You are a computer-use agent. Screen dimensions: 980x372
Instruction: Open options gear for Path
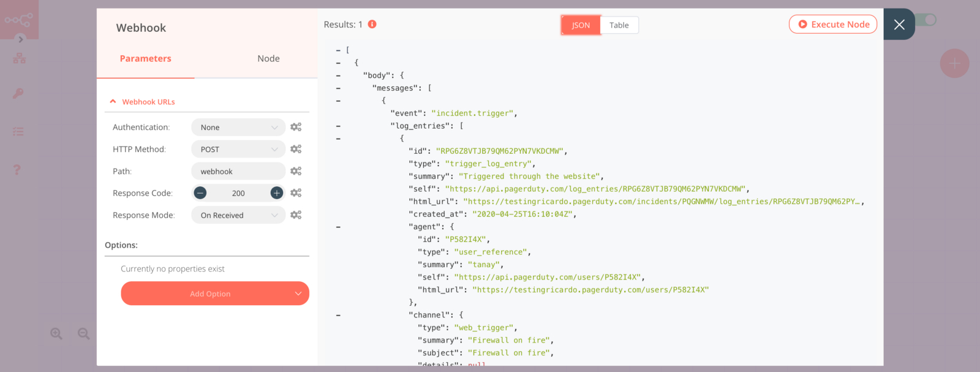tap(296, 171)
